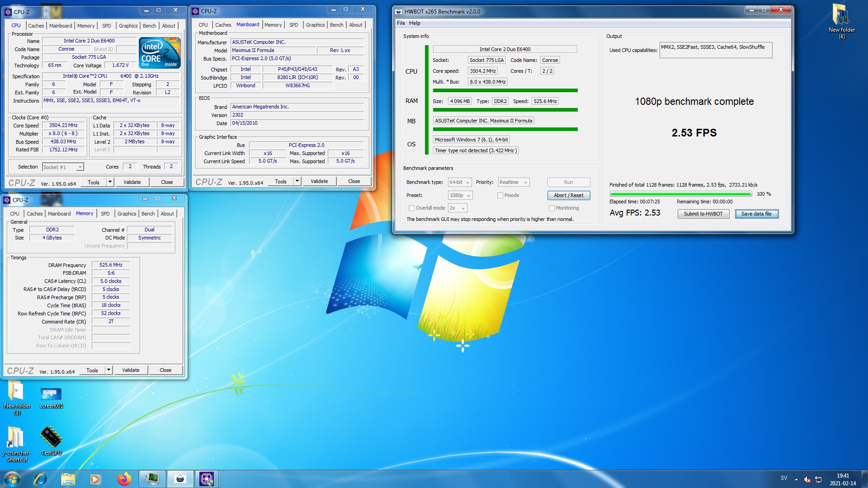
Task: Launch the TestCPU desktop icon
Action: [x=51, y=441]
